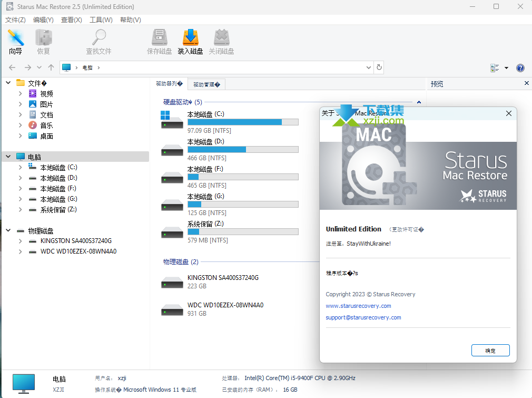Open the www.starusrecovery.com link
This screenshot has height=398, width=532.
pos(358,306)
